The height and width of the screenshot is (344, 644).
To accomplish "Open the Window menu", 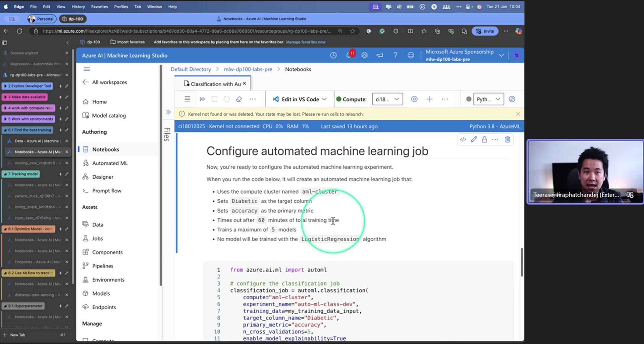I will (154, 7).
